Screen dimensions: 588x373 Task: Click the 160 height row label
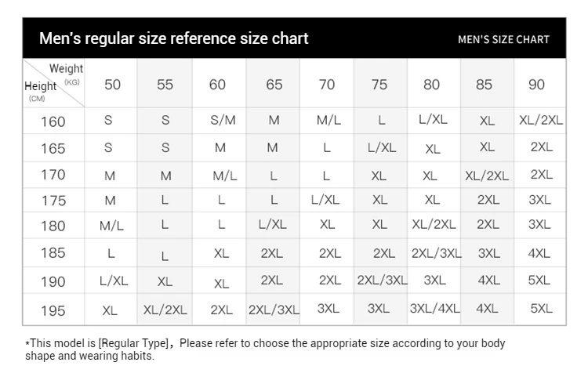click(53, 121)
